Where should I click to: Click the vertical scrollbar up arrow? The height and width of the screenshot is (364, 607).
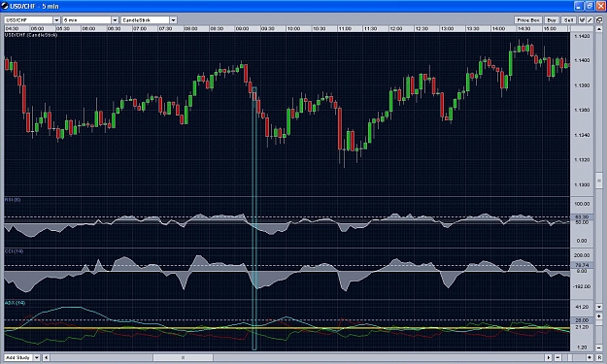599,29
